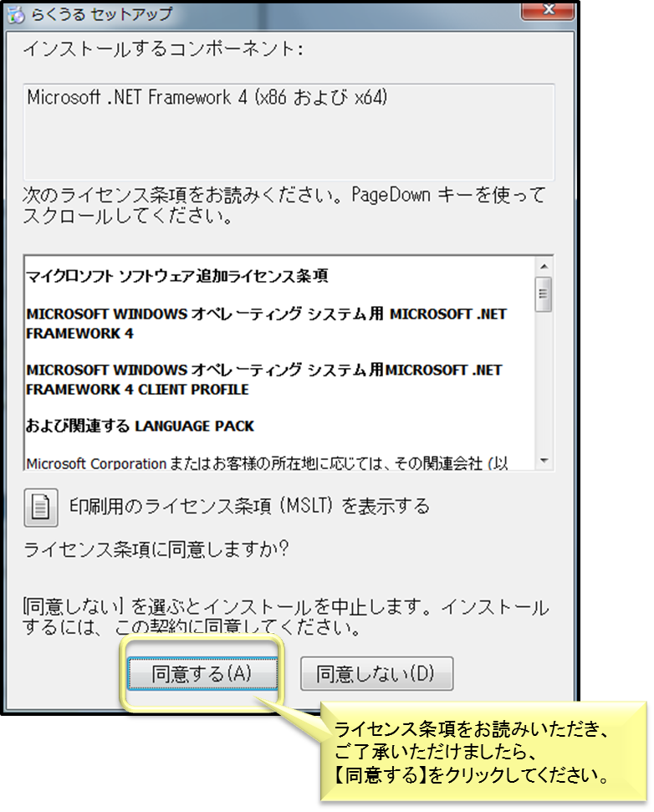Click the および関連する LANGUAGE PACK line

[141, 426]
